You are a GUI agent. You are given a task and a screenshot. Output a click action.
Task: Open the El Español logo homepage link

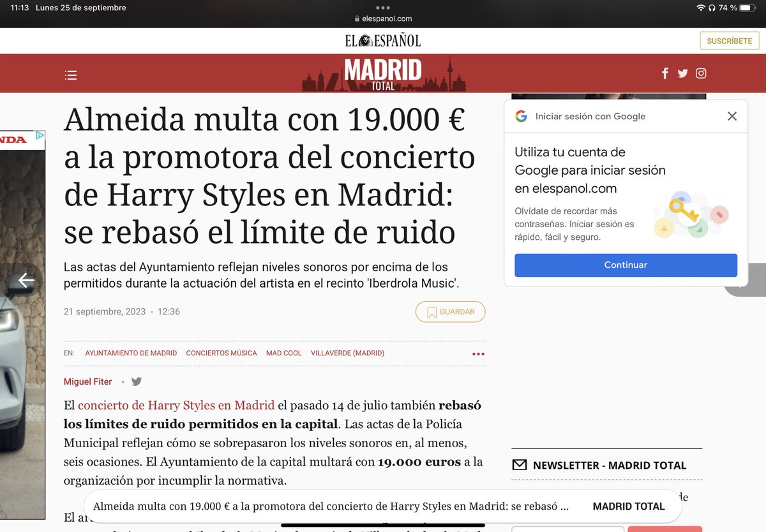(383, 41)
